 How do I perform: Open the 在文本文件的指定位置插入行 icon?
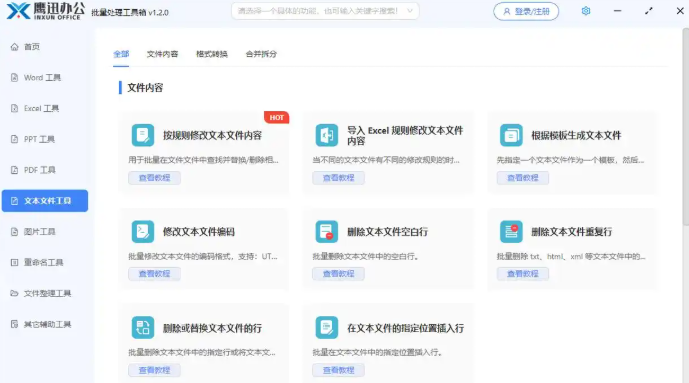coord(326,328)
